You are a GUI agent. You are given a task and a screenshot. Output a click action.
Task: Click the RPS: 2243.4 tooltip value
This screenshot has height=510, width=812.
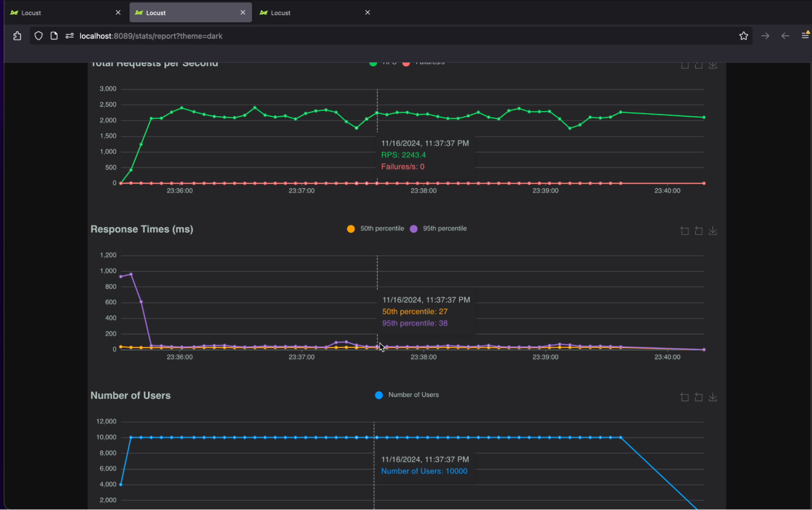(x=403, y=155)
